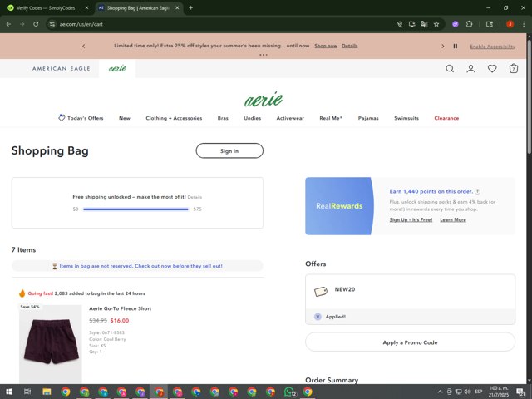Switch to the aerie brand tab
Image resolution: width=532 pixels, height=399 pixels.
click(x=117, y=68)
